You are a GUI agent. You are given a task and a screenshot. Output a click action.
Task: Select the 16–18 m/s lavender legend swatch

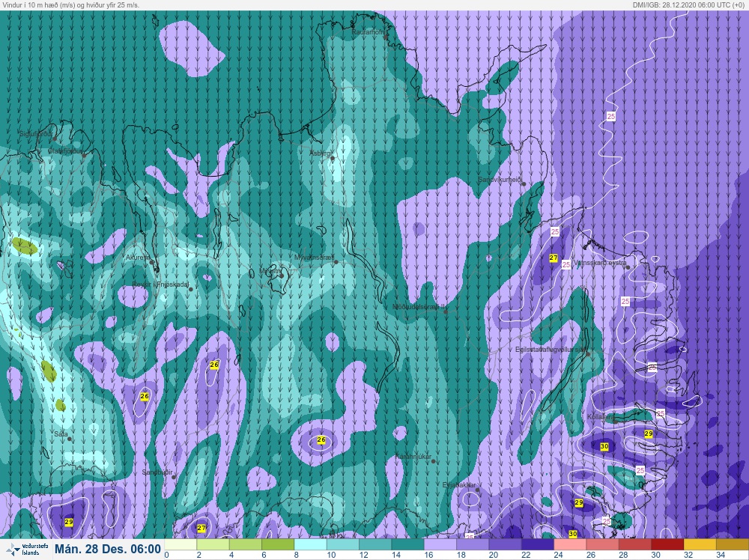coord(440,544)
